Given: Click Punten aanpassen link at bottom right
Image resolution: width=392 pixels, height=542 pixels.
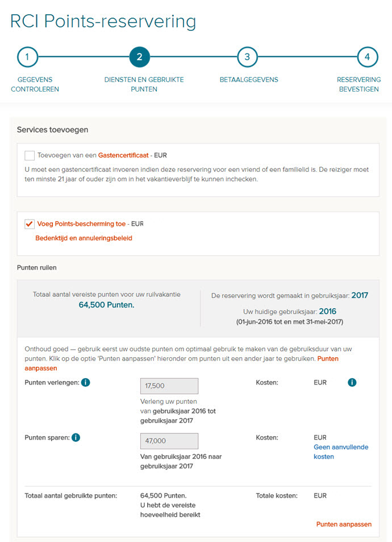Looking at the screenshot, I should tap(344, 524).
